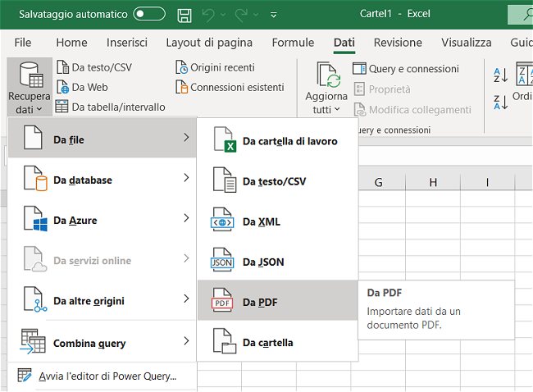Open the Layout di pagina tab
Viewport: 533px width, 392px height.
pyautogui.click(x=209, y=43)
